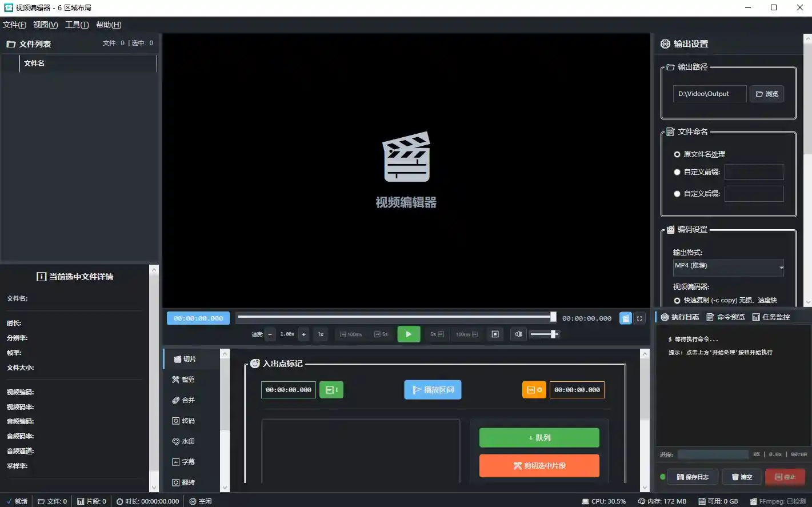Mute playback with the speaker icon
The height and width of the screenshot is (507, 812).
[518, 334]
